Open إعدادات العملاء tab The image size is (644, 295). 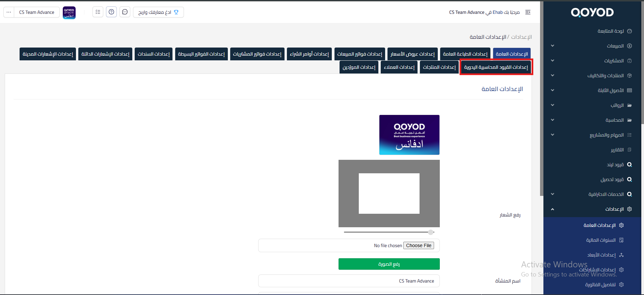[x=399, y=67]
